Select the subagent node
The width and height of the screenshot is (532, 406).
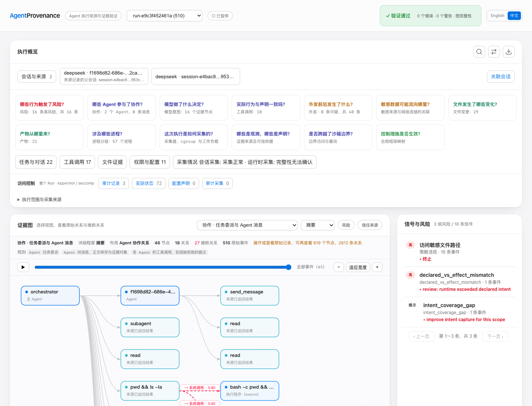coord(150,327)
